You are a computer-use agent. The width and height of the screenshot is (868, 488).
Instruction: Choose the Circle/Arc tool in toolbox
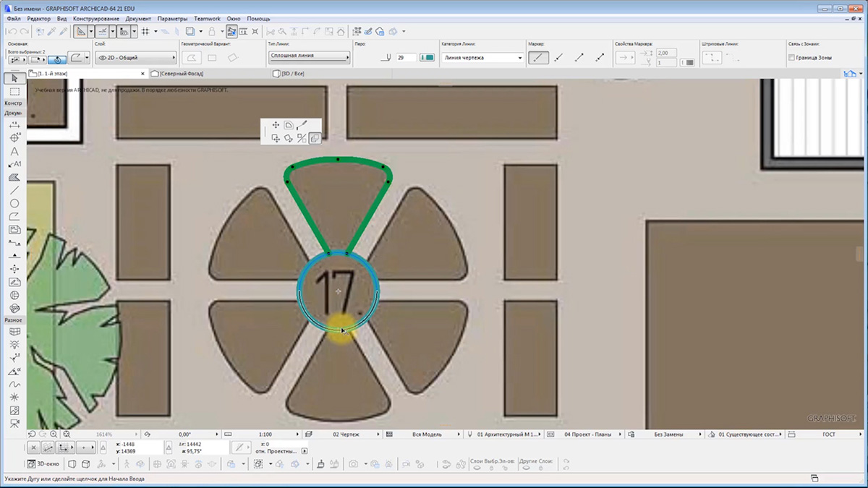click(x=14, y=203)
